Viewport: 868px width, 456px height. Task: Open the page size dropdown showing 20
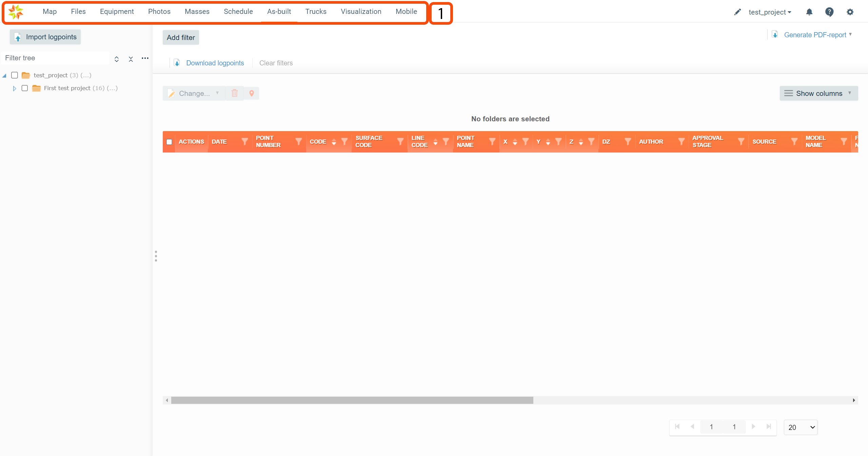[801, 427]
